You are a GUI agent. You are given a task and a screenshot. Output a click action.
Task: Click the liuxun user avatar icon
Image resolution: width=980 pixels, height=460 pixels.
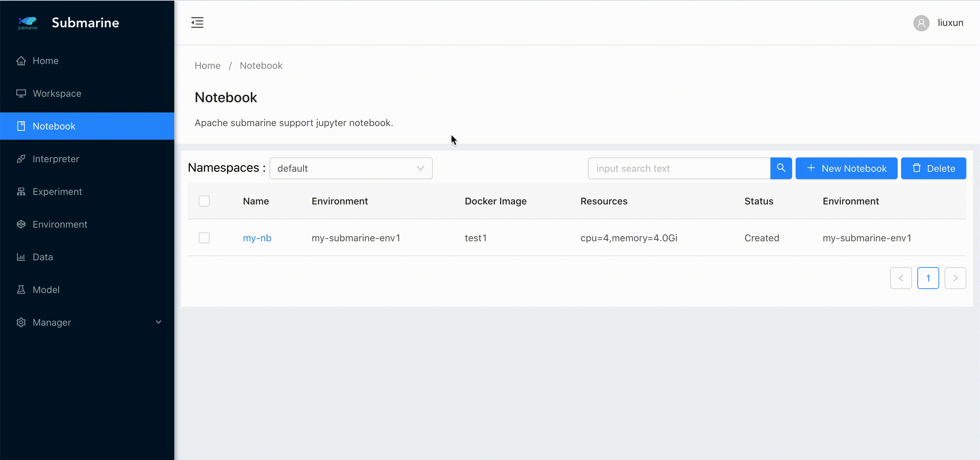tap(921, 23)
